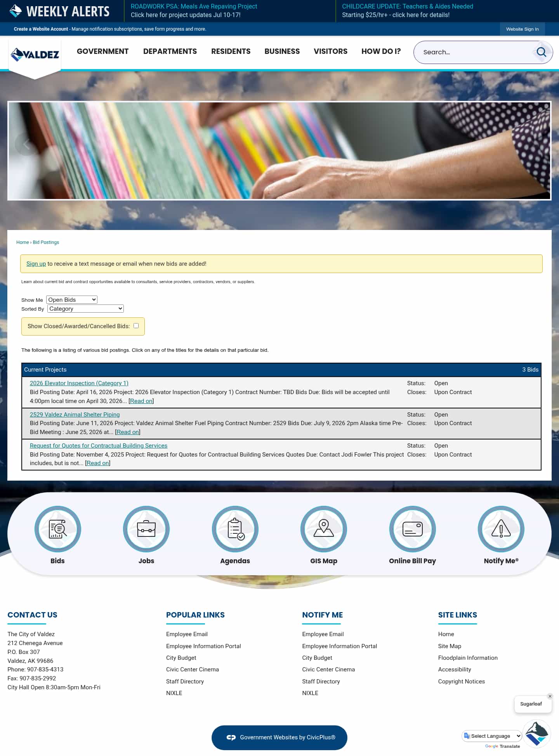Click Home in Site Links
The height and width of the screenshot is (756, 559).
tap(446, 634)
